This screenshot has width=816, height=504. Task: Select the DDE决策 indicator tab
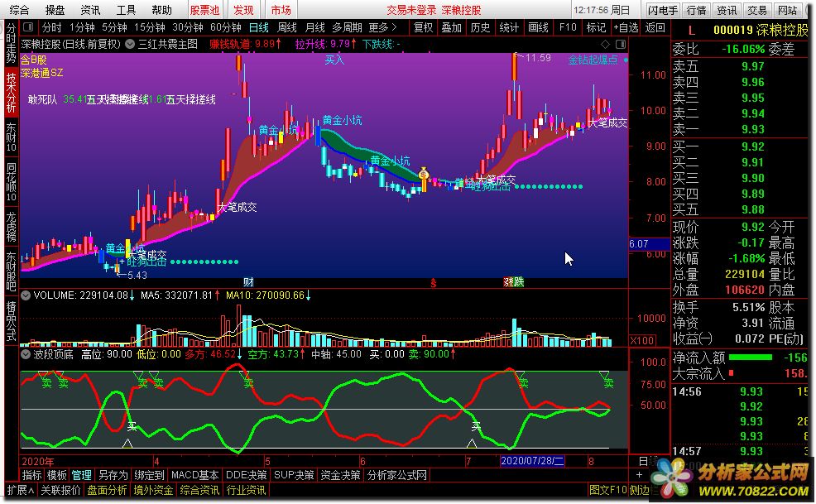(246, 475)
